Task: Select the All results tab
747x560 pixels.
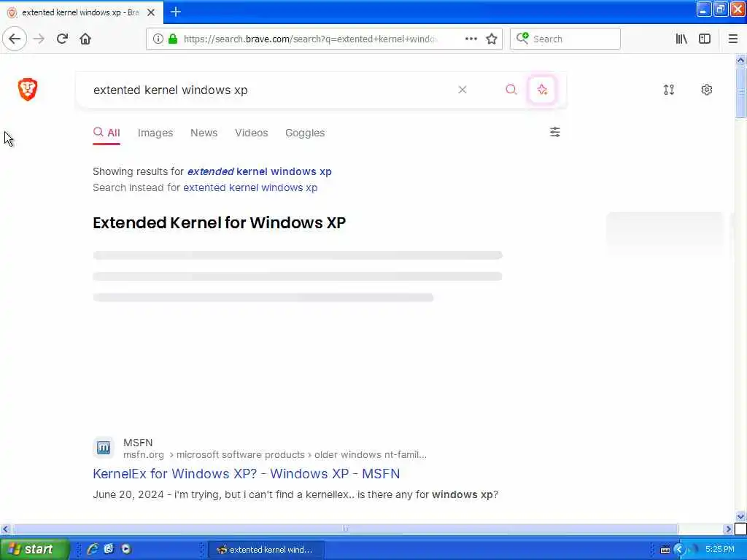Action: point(107,133)
